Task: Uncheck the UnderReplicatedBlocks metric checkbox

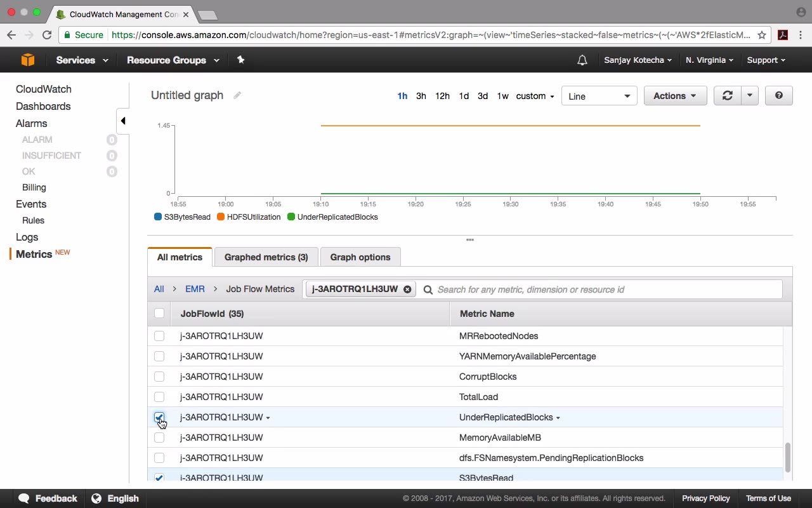Action: 159,417
